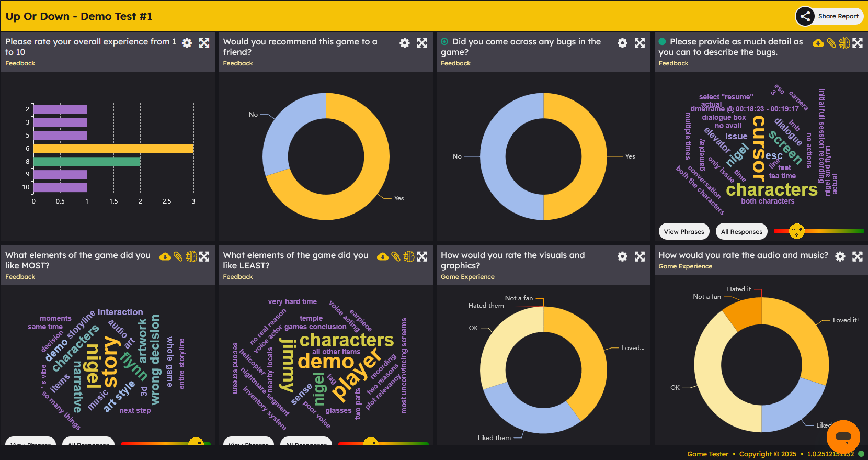
Task: Open settings gear on visuals and graphics panel
Action: (x=622, y=256)
